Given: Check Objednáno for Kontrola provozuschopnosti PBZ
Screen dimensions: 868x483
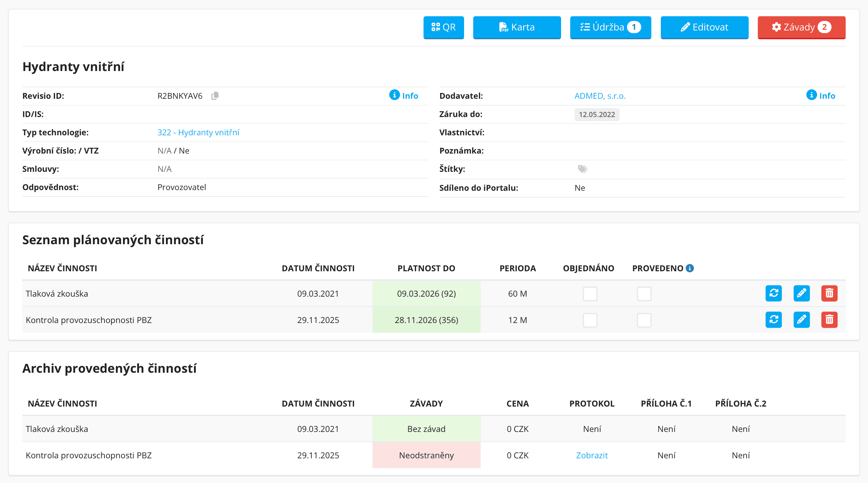Looking at the screenshot, I should coord(590,320).
